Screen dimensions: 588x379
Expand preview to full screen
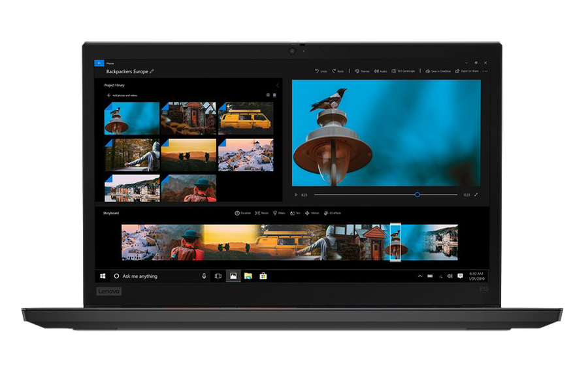tap(476, 195)
